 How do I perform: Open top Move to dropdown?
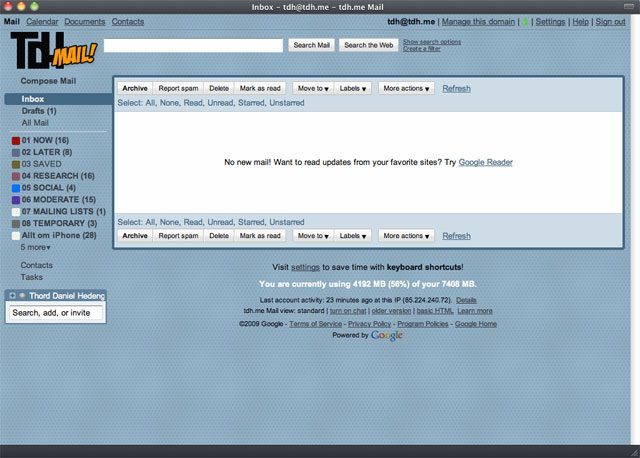313,88
